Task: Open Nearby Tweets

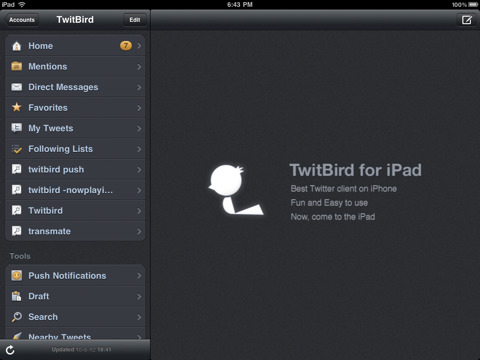Action: click(x=75, y=334)
